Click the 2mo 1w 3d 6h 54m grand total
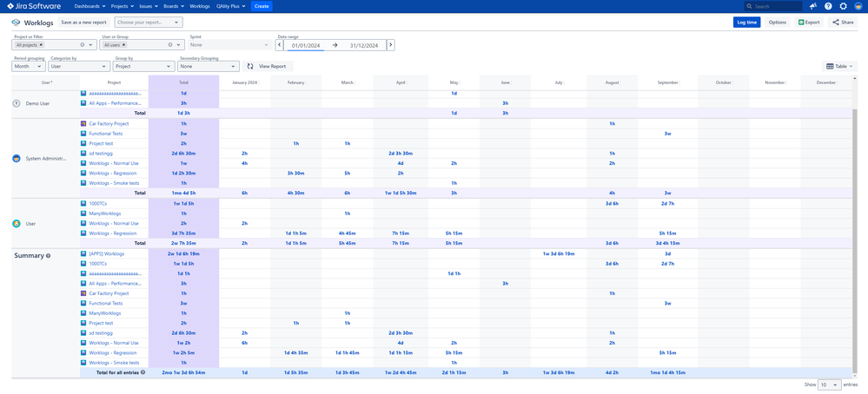This screenshot has height=394, width=868. click(x=184, y=373)
